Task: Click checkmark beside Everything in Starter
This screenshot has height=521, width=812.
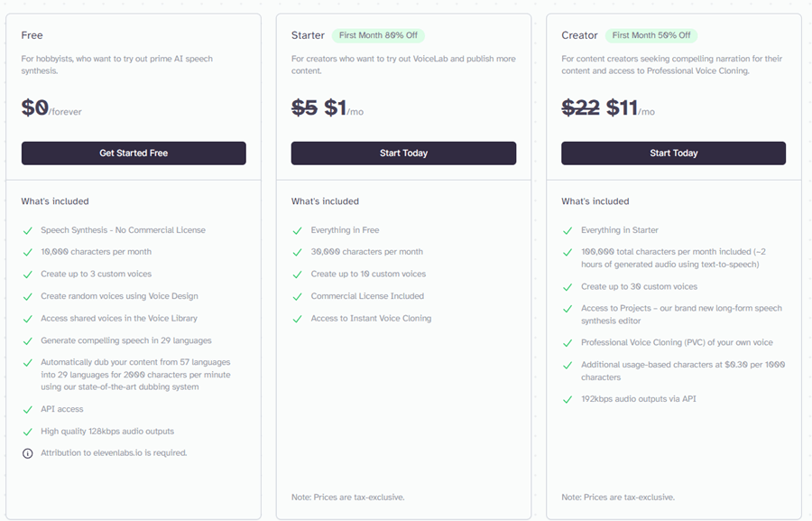Action: coord(567,230)
